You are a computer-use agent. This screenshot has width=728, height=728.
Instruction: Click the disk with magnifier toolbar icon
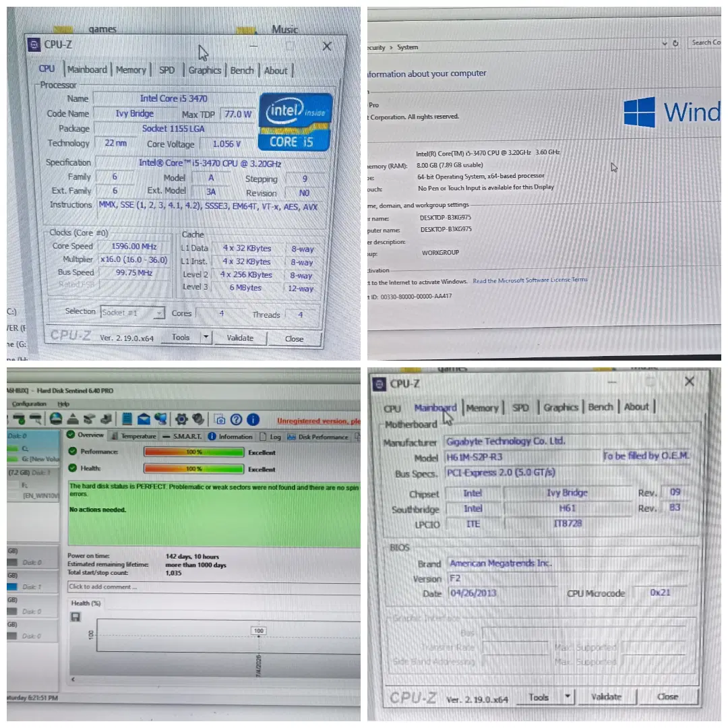[x=35, y=419]
